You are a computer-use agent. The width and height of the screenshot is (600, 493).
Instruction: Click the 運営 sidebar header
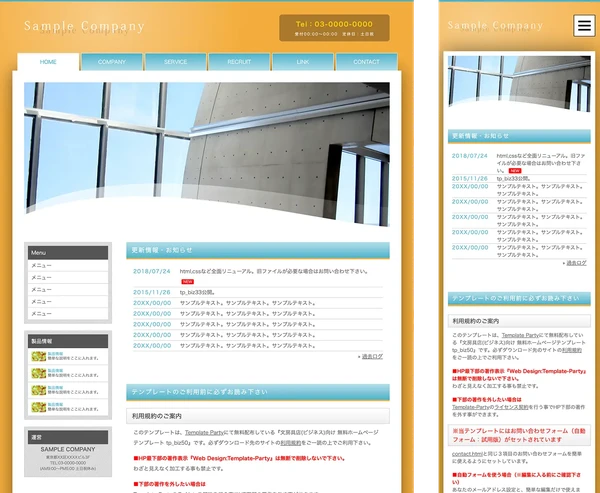tap(68, 437)
